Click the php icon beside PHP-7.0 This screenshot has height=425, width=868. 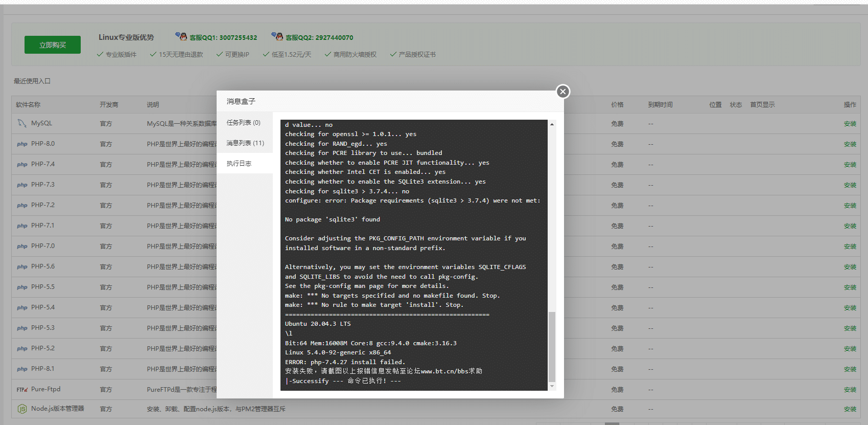(x=22, y=247)
